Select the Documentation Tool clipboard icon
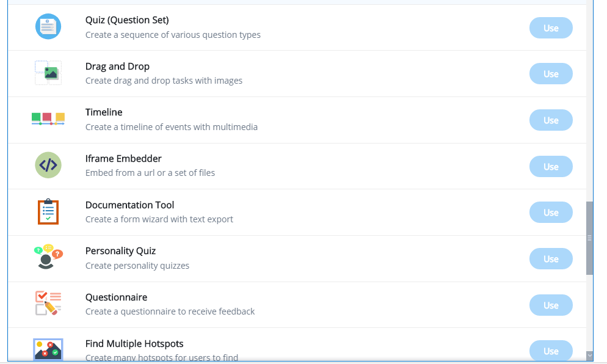607x364 pixels. point(48,211)
